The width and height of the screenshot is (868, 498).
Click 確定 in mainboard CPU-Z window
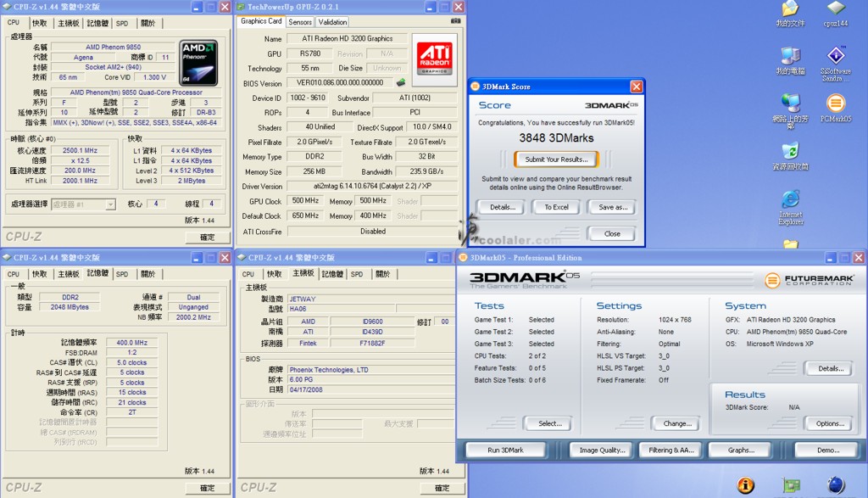(x=442, y=488)
